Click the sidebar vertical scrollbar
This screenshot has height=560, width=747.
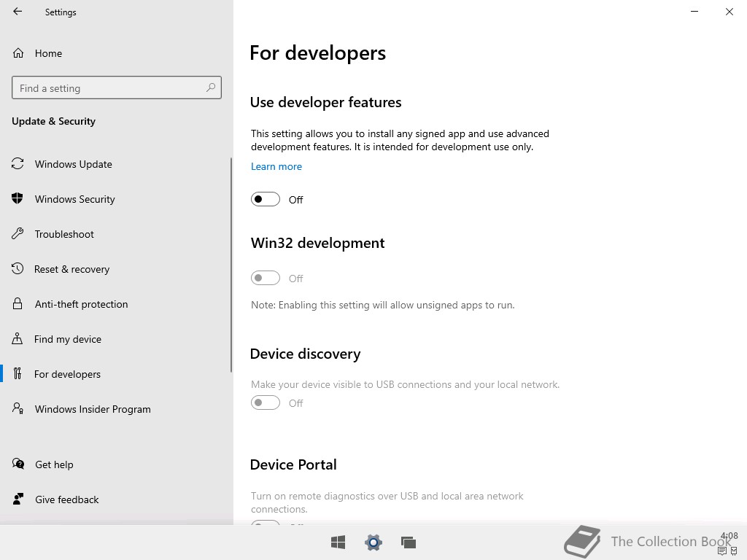point(231,265)
